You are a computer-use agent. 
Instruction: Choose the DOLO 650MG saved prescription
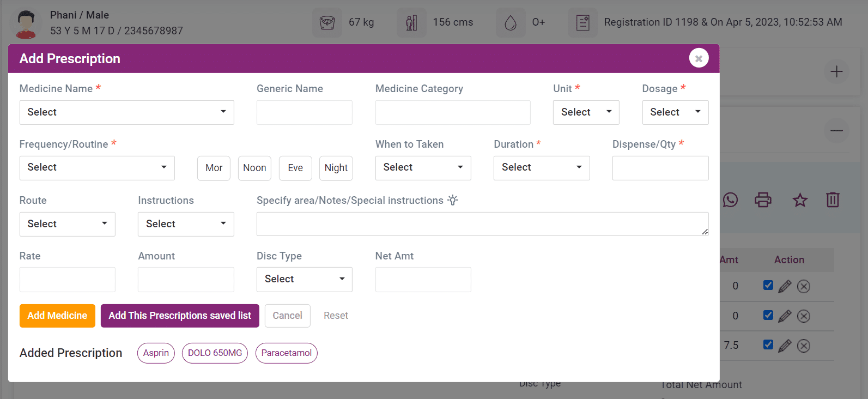tap(215, 353)
